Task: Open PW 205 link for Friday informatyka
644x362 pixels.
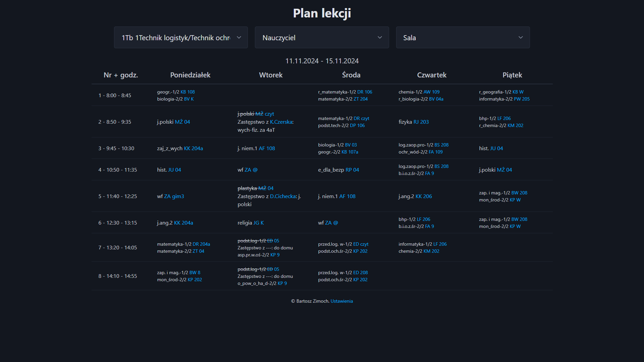Action: [522, 99]
